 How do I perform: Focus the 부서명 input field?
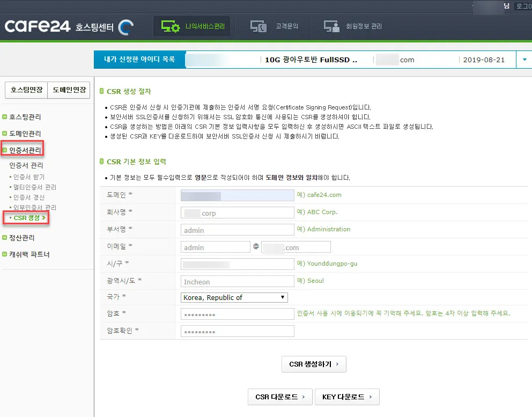click(x=238, y=230)
